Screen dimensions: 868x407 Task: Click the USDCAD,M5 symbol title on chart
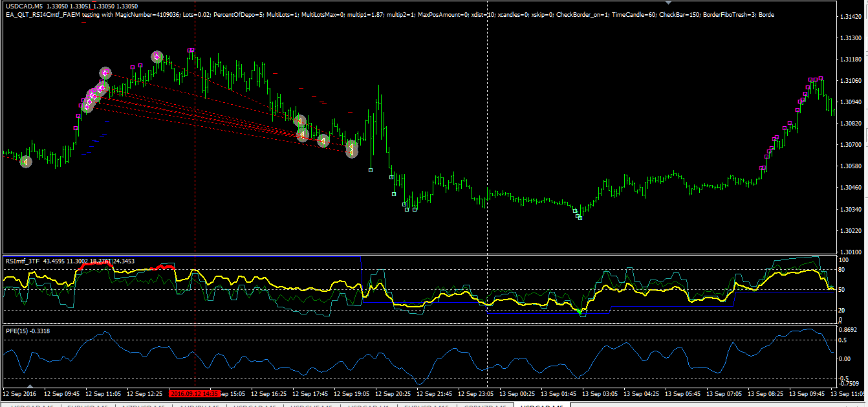23,6
